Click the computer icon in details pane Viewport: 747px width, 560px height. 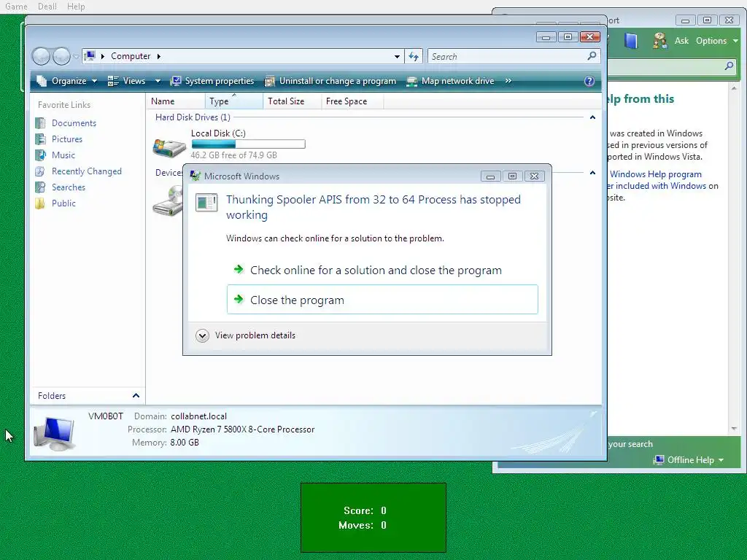pyautogui.click(x=54, y=433)
